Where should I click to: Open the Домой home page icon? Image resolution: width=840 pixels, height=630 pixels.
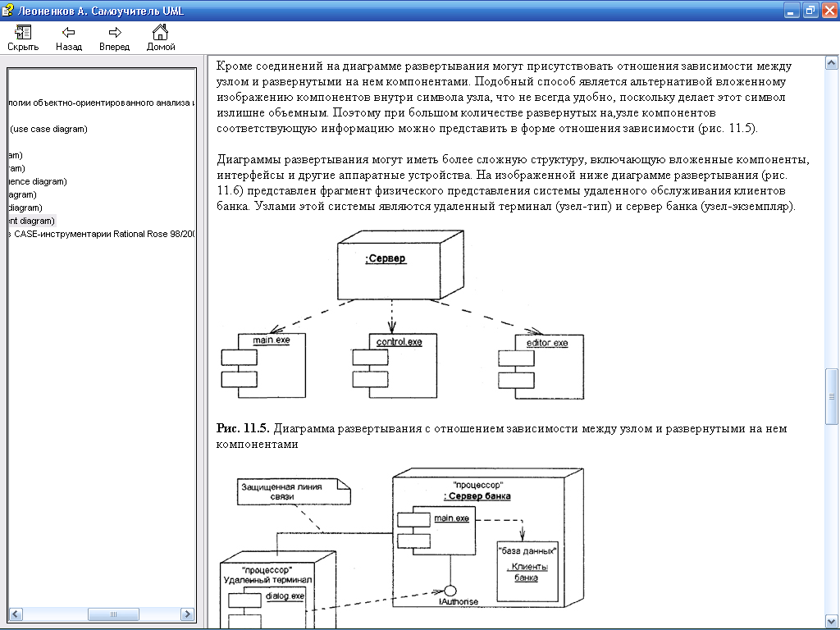161,38
